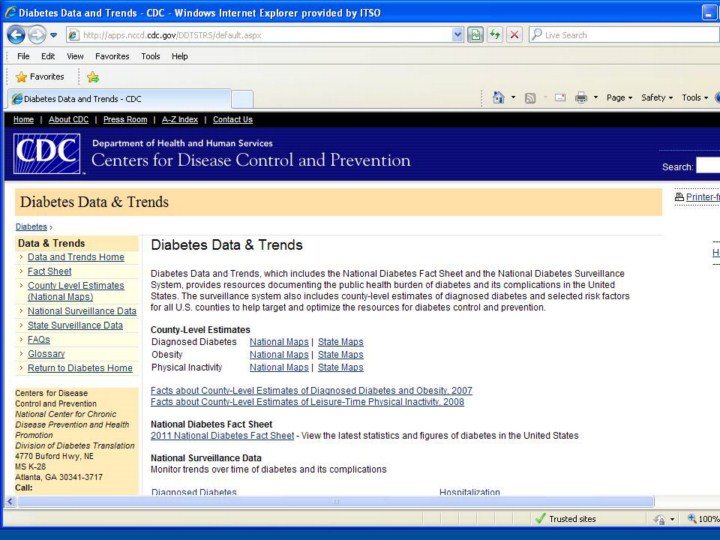Click the Home page icon in command bar

(x=499, y=98)
